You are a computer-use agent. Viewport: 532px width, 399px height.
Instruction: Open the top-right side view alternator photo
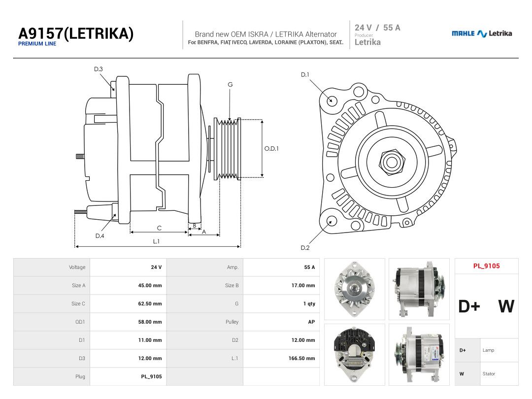(x=419, y=289)
